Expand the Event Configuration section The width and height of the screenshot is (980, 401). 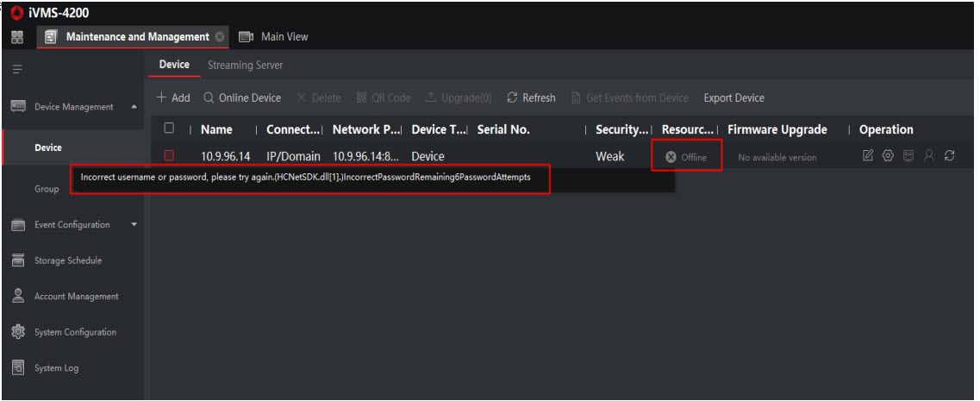tap(133, 225)
